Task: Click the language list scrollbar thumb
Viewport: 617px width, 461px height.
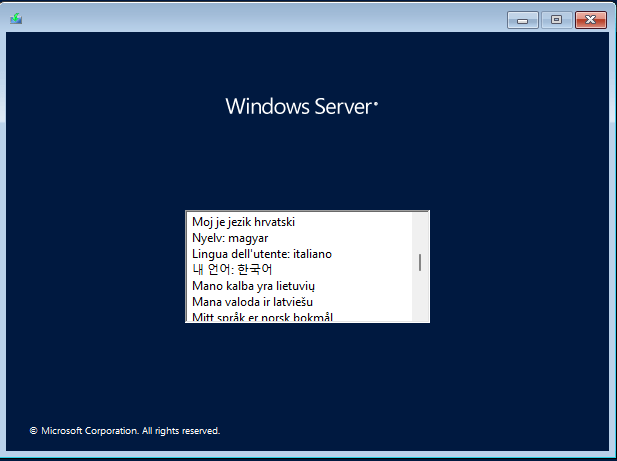Action: click(x=420, y=262)
